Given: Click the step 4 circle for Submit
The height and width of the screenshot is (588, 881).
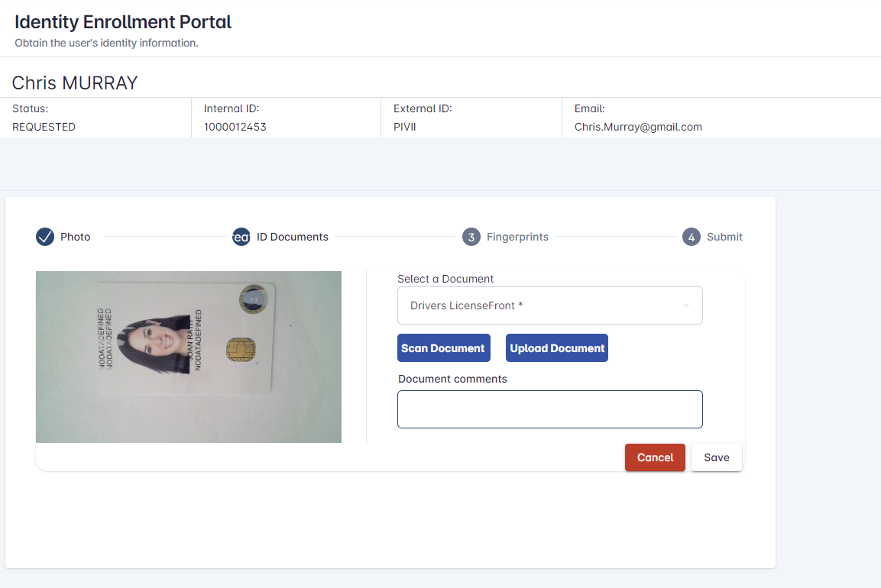Looking at the screenshot, I should (692, 237).
